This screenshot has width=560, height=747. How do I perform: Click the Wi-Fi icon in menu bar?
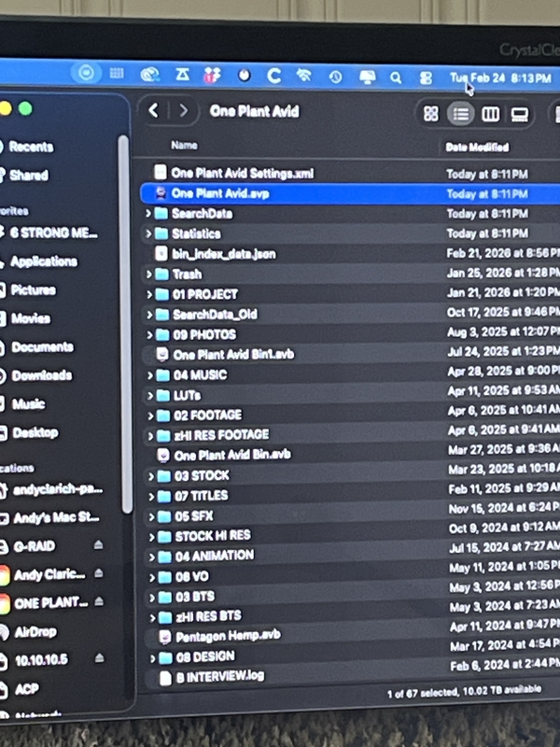click(x=303, y=76)
